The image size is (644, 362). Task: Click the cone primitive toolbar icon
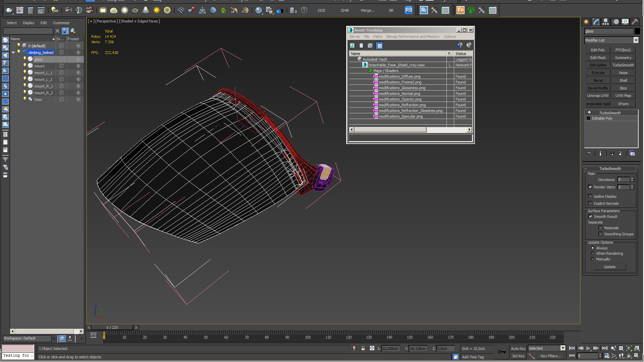(x=146, y=10)
